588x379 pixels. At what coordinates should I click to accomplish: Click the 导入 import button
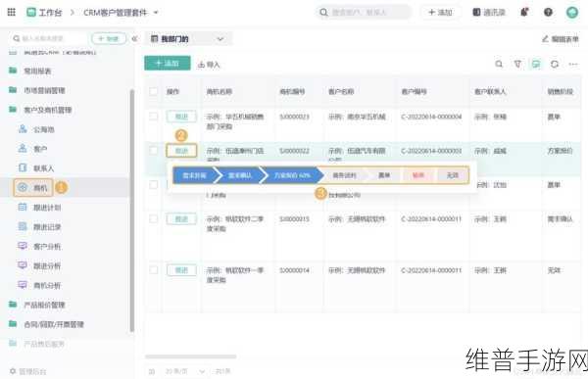pos(209,65)
